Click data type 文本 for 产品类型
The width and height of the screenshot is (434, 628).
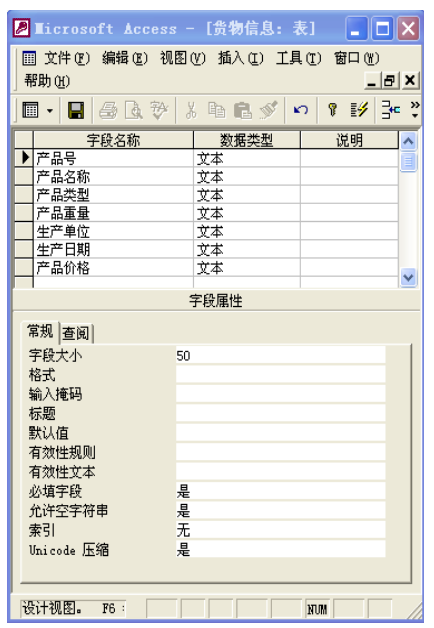(247, 195)
